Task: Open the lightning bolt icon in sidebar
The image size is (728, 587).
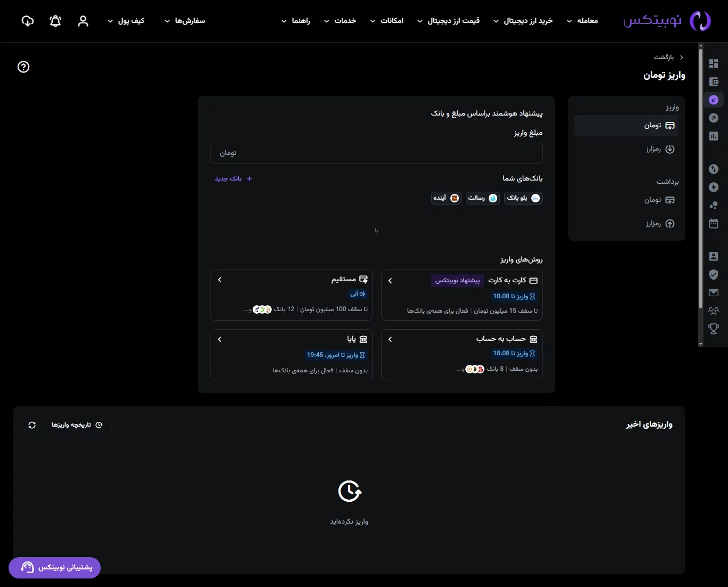Action: click(714, 187)
